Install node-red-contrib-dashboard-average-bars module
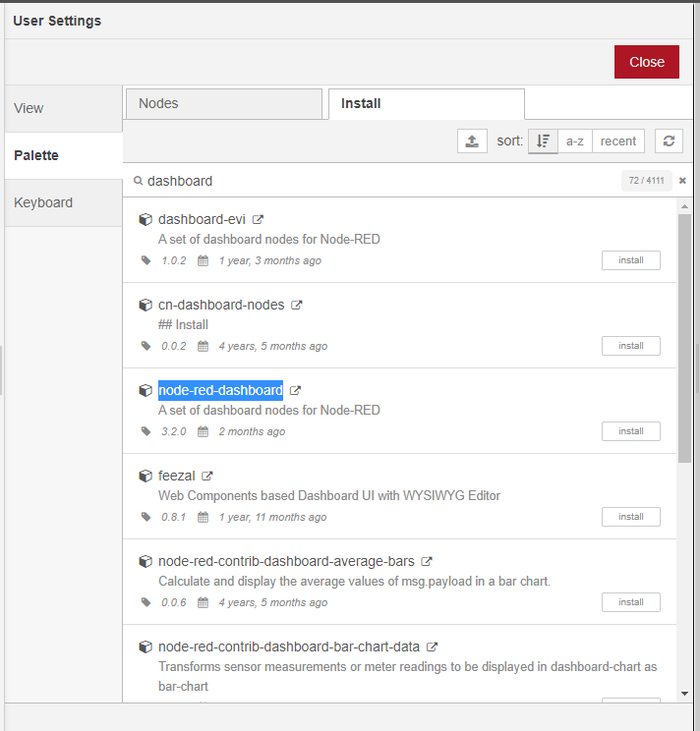700x731 pixels. 630,602
